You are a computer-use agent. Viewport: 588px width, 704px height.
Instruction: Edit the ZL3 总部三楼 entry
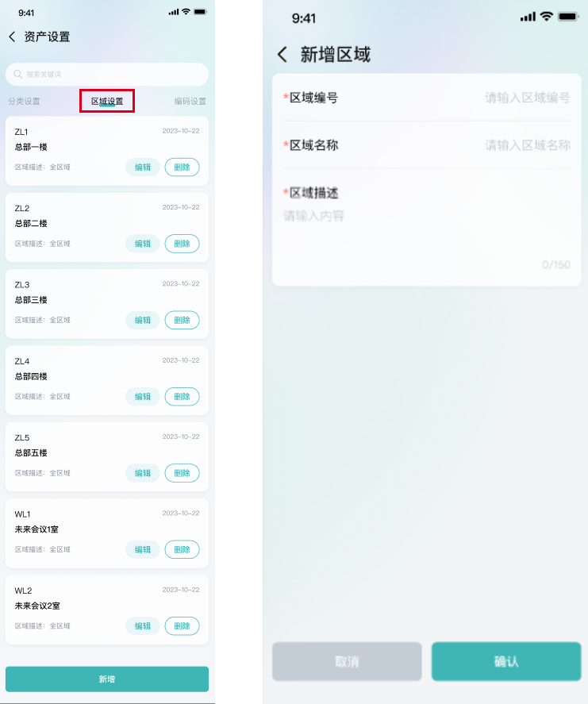[143, 320]
